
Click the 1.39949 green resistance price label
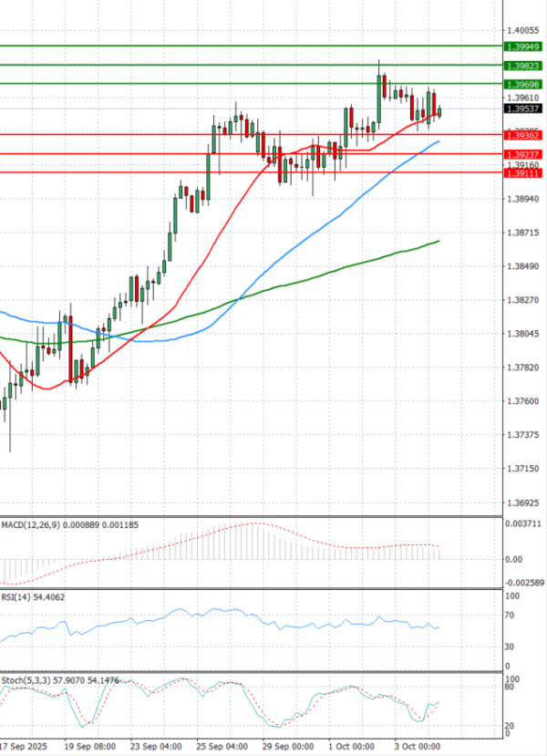tap(523, 46)
